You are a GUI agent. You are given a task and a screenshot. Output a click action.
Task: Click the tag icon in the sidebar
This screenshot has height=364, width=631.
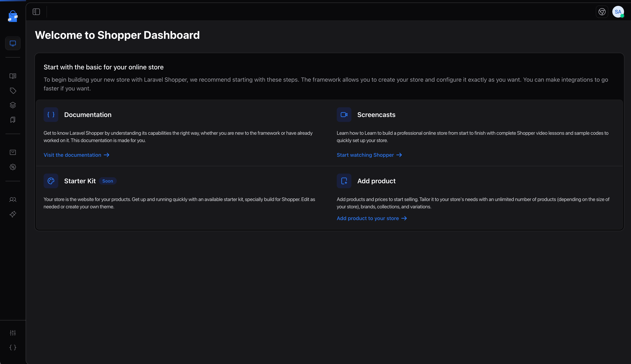12,90
